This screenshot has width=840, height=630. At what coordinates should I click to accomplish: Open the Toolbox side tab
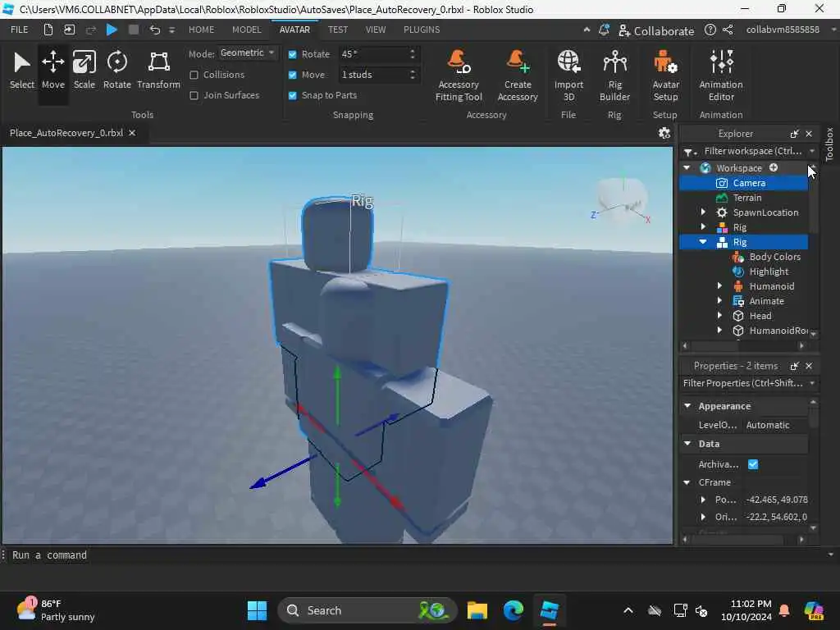(829, 144)
